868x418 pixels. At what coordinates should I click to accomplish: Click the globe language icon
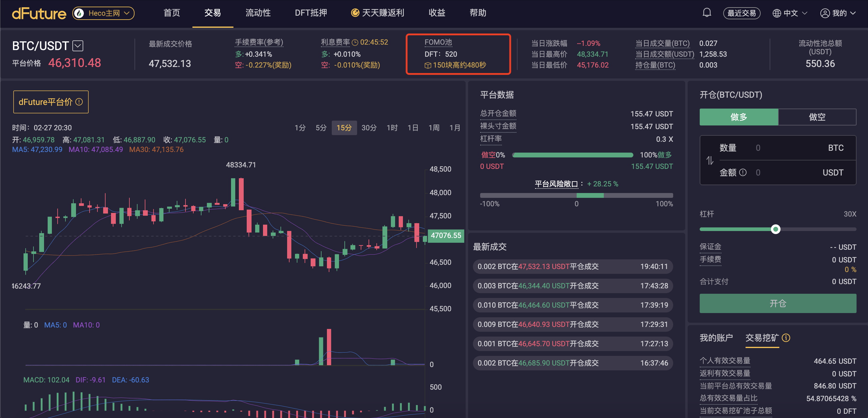click(x=776, y=13)
